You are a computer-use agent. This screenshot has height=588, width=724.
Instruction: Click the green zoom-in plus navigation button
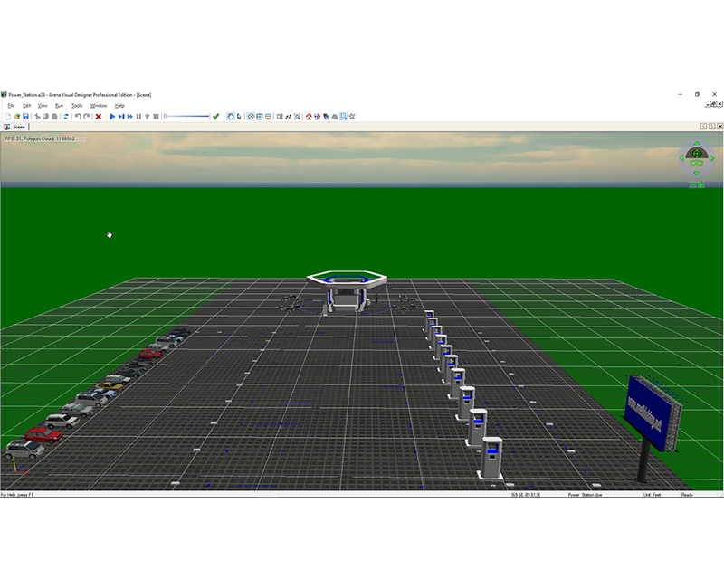coord(701,185)
